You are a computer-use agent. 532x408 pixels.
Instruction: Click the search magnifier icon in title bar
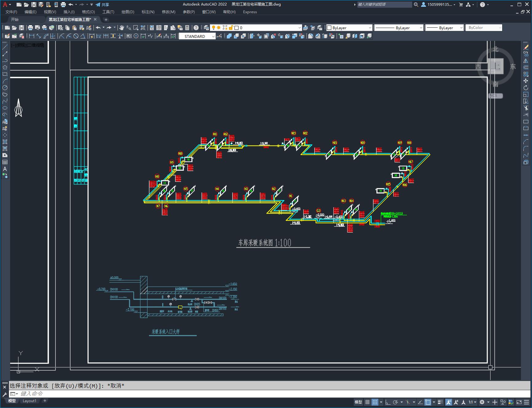point(416,5)
